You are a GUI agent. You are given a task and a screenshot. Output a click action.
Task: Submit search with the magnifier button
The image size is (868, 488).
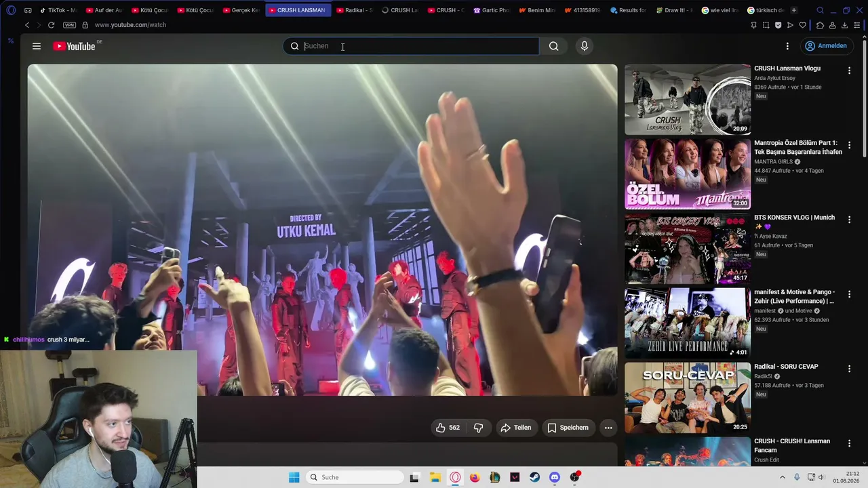[x=554, y=46]
